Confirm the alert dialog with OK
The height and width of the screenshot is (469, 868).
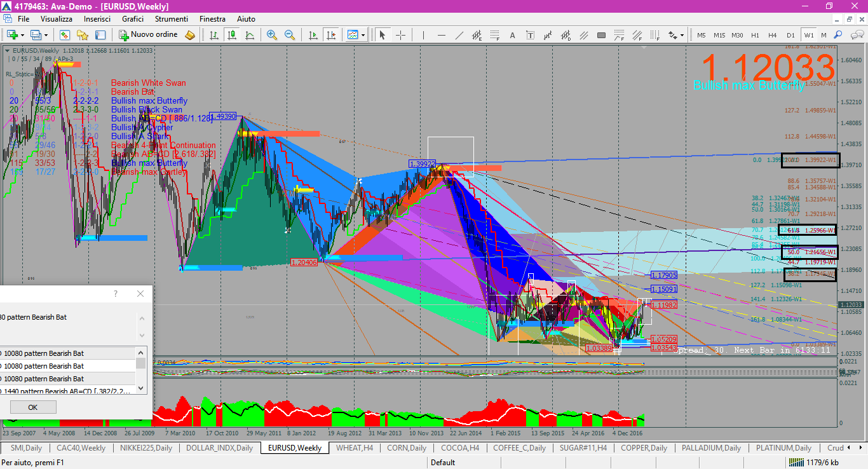pyautogui.click(x=33, y=407)
